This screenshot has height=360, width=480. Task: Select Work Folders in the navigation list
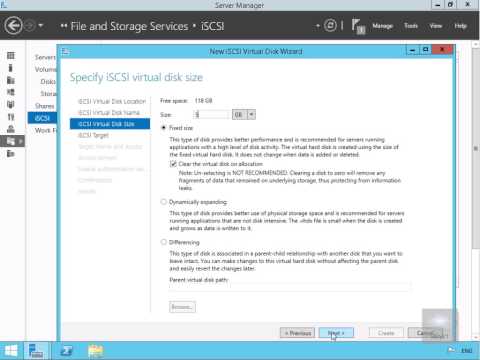(45, 130)
